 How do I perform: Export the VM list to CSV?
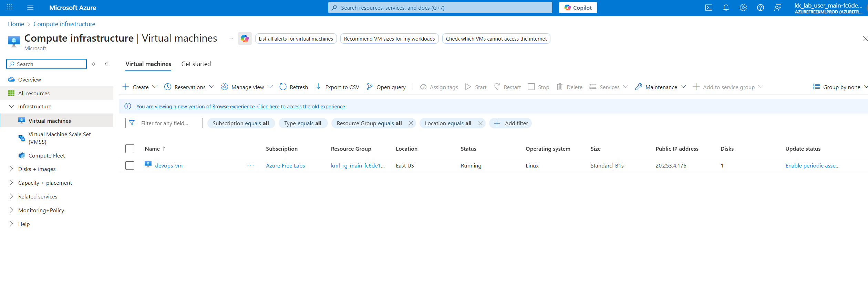337,87
